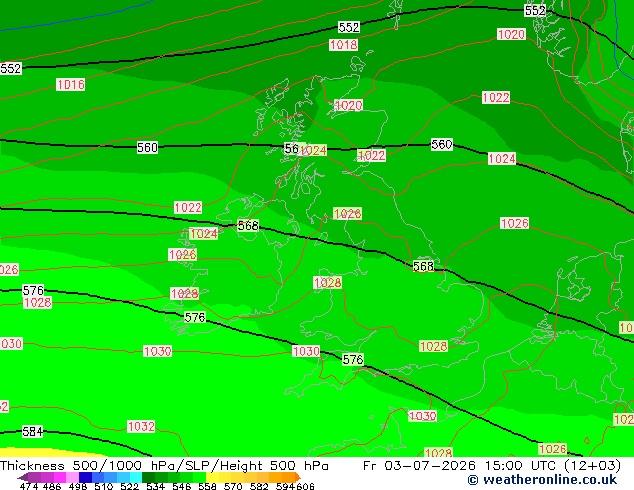Select the 552 label in the top right
Viewport: 634px width, 490px height.
535,11
